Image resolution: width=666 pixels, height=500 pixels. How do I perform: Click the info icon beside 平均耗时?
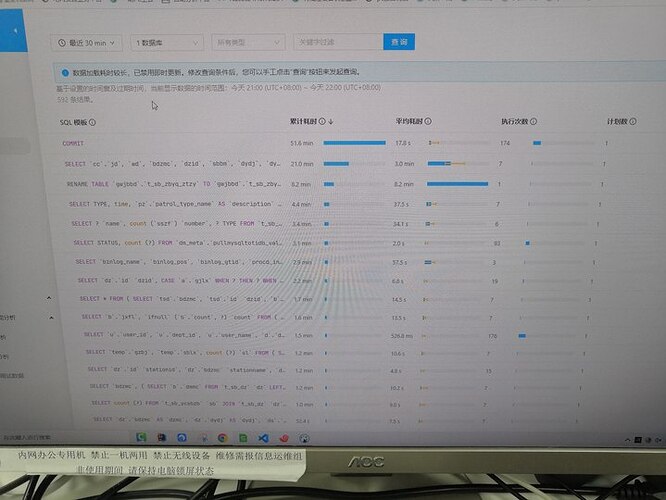coord(428,121)
